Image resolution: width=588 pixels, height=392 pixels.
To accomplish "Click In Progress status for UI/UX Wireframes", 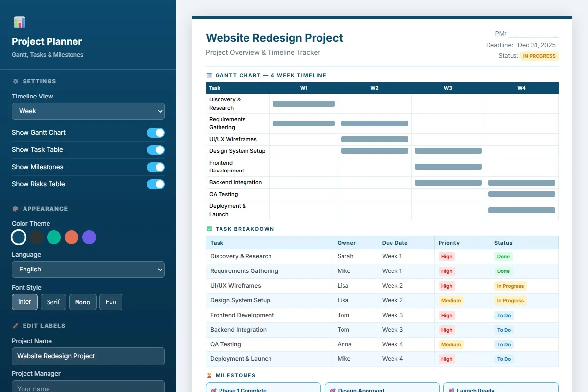I will pos(510,286).
